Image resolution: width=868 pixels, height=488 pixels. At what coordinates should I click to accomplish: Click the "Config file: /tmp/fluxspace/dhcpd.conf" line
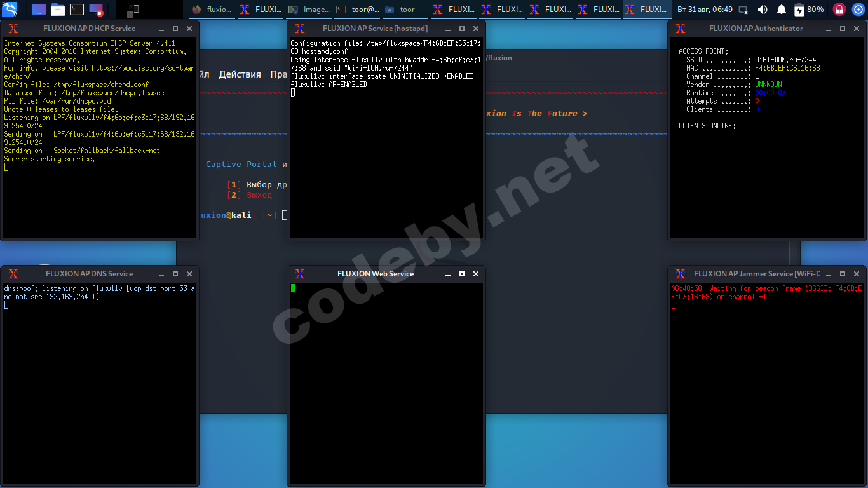pos(76,85)
